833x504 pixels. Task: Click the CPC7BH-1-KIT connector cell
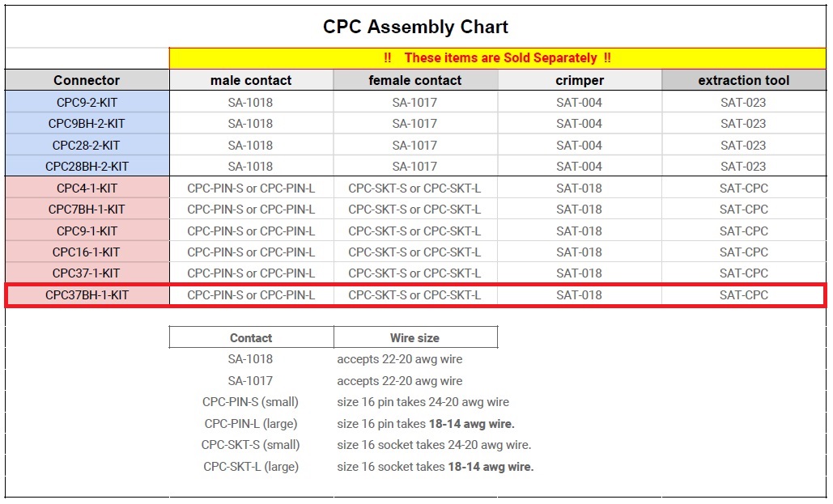coord(87,210)
